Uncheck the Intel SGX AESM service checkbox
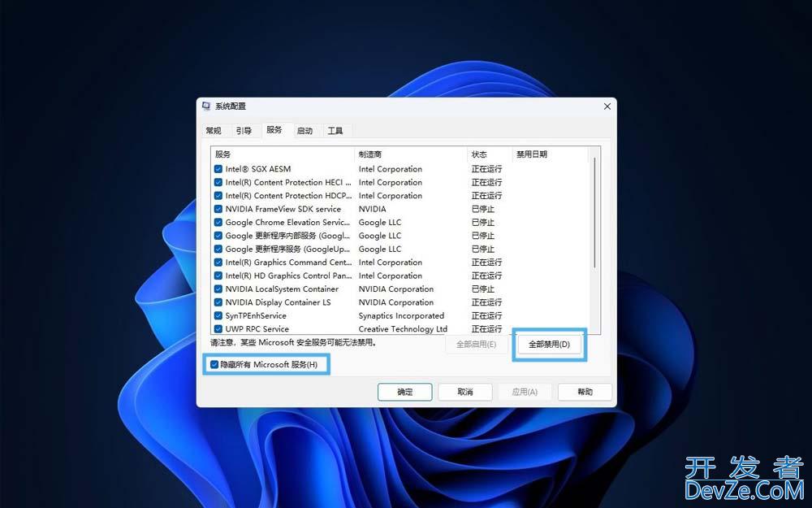Screen dimensions: 812x508 [218, 169]
